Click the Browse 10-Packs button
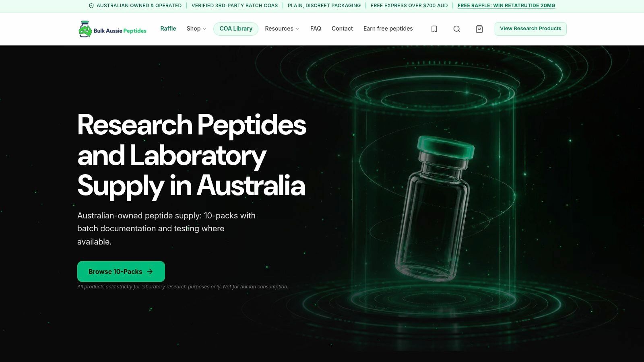644x362 pixels. tap(121, 271)
